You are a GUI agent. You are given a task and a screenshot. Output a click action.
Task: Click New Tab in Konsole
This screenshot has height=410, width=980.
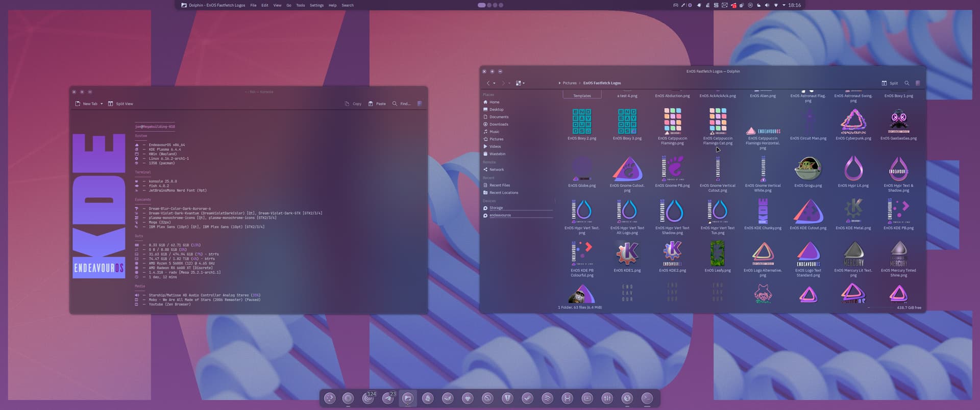[x=86, y=104]
